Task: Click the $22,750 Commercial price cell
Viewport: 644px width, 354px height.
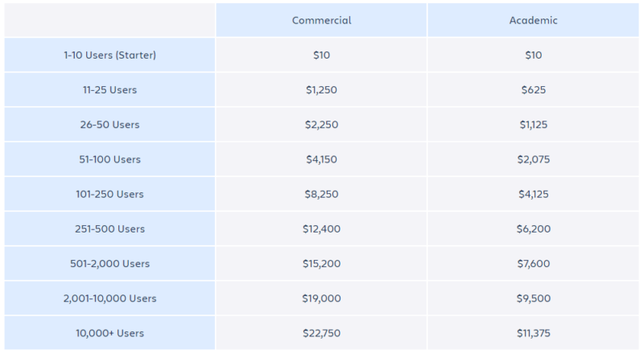Action: (x=321, y=333)
